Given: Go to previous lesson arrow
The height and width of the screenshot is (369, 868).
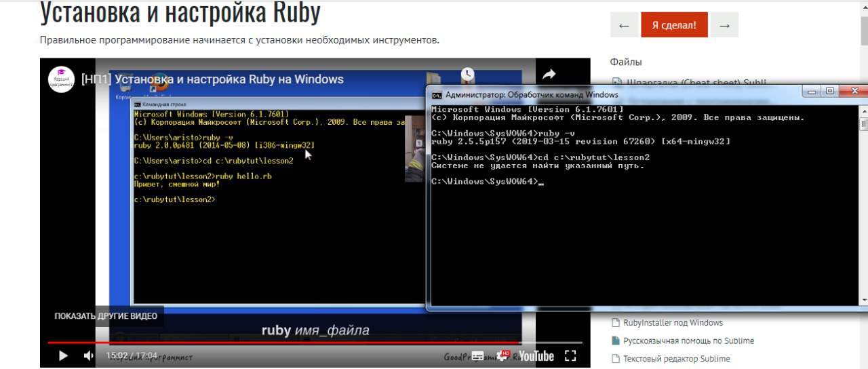Looking at the screenshot, I should (x=624, y=25).
